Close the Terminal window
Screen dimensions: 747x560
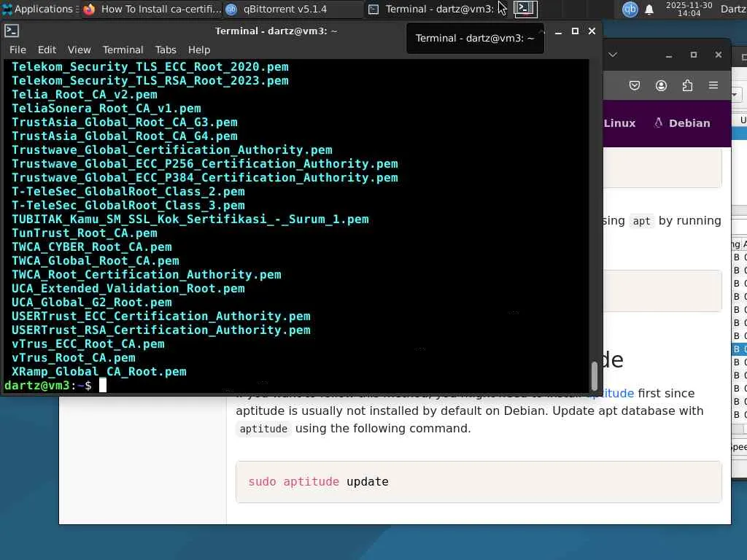(x=592, y=31)
